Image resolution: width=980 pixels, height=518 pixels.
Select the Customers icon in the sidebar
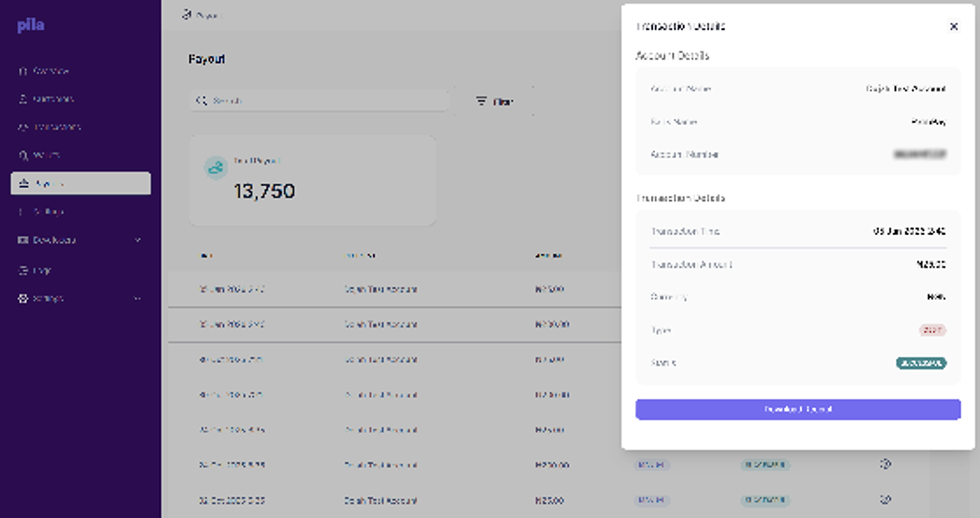click(23, 99)
